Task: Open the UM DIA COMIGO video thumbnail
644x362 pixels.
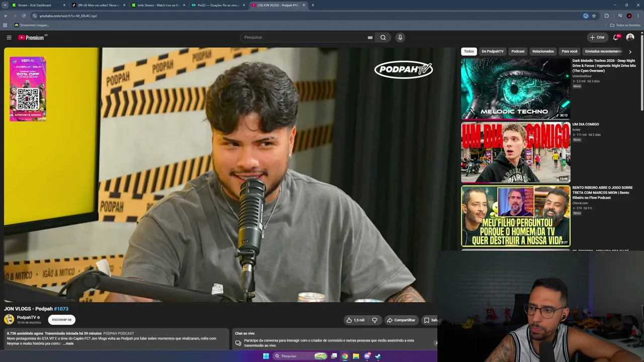Action: [516, 152]
